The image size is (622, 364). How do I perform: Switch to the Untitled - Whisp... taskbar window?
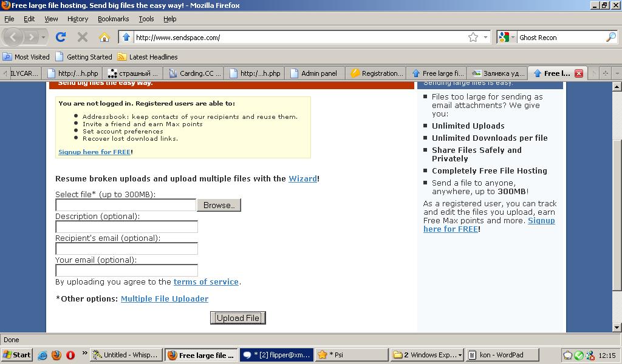point(126,355)
